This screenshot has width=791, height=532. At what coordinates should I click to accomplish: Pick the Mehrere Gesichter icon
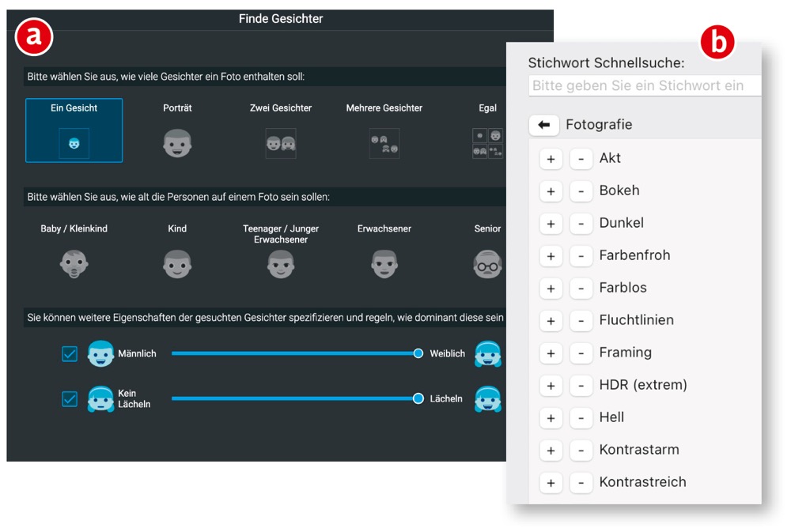pyautogui.click(x=384, y=143)
